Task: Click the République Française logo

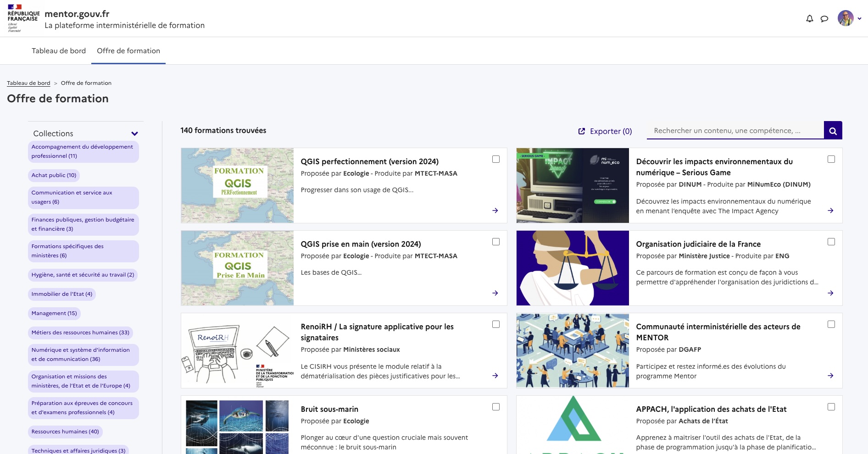Action: click(x=23, y=18)
